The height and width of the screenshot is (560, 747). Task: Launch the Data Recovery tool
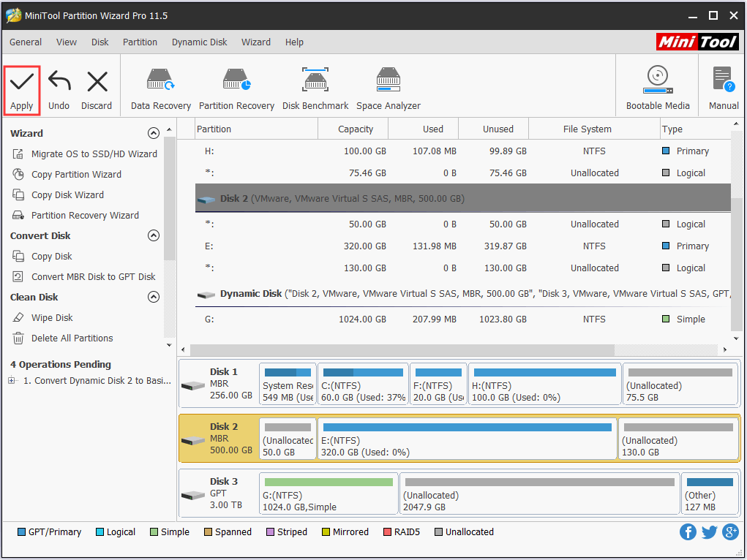pyautogui.click(x=160, y=89)
